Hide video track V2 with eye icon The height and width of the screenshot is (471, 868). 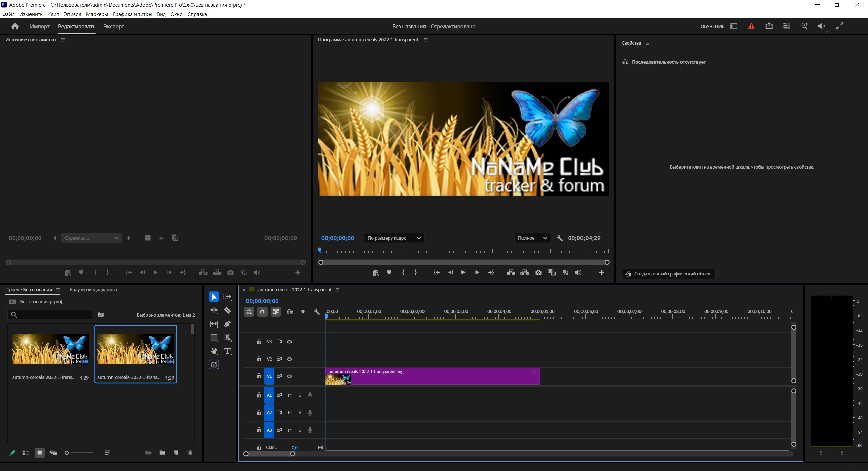click(289, 359)
